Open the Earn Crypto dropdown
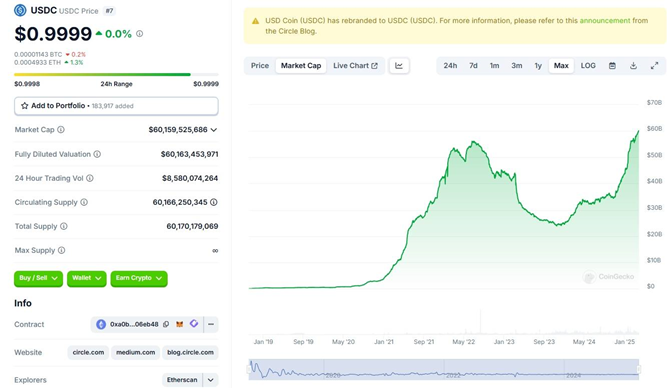667x388 pixels. pyautogui.click(x=139, y=278)
